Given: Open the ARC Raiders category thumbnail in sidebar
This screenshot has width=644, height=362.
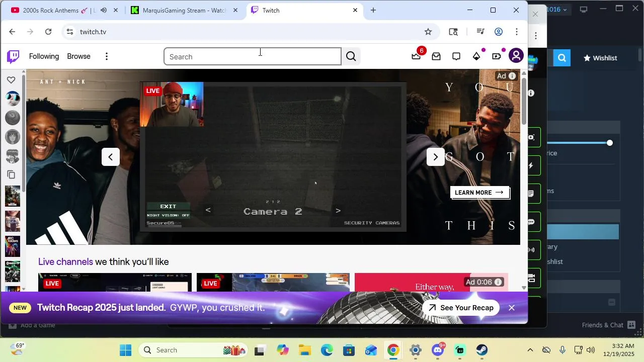Looking at the screenshot, I should tap(13, 246).
